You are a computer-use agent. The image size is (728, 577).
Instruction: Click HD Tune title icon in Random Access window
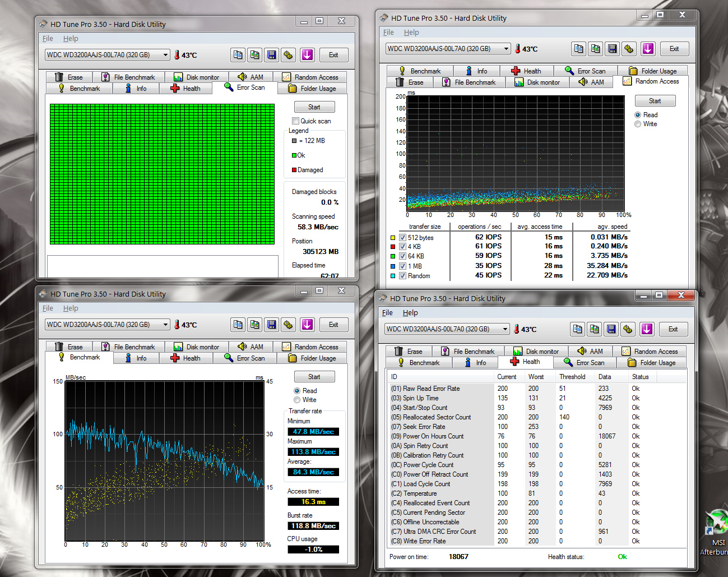click(384, 18)
